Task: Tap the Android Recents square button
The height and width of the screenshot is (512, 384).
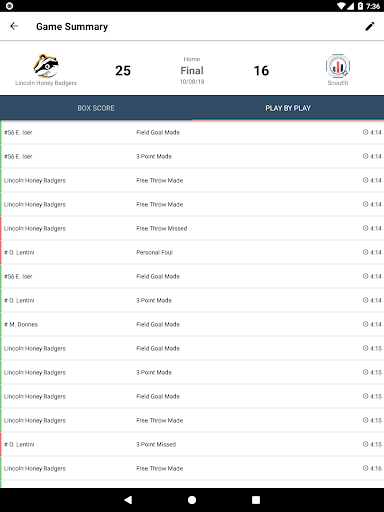Action: point(256,500)
